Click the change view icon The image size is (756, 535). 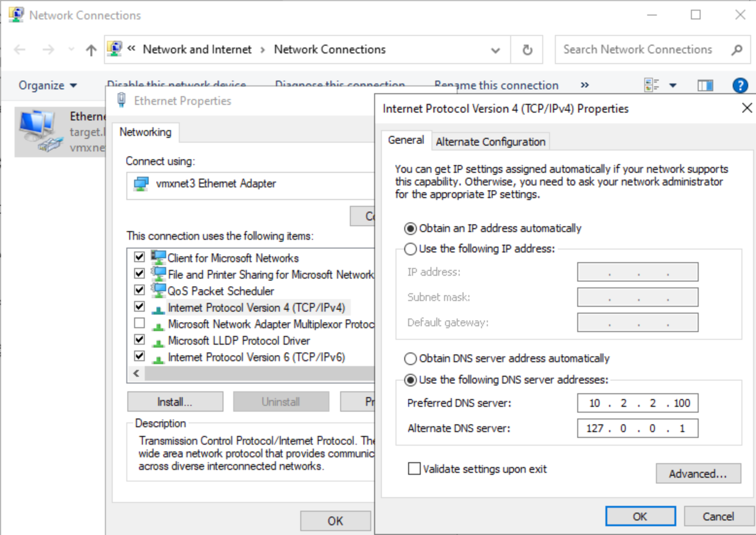pos(652,85)
